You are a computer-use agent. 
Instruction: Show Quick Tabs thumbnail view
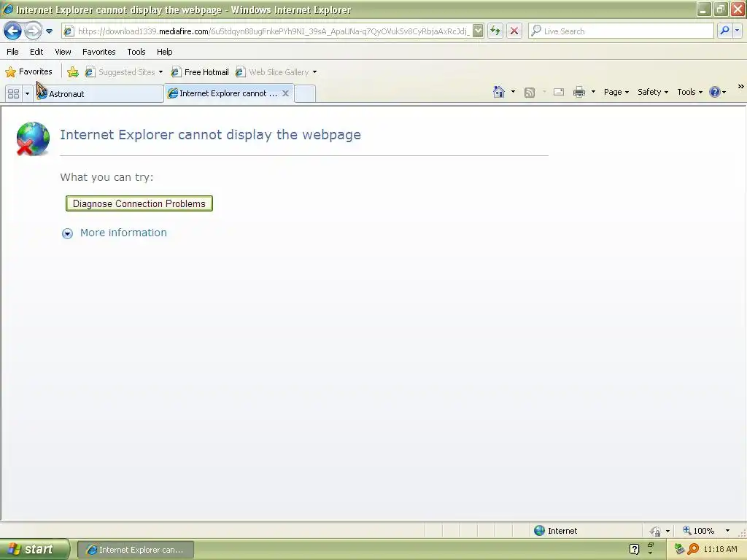pos(13,94)
